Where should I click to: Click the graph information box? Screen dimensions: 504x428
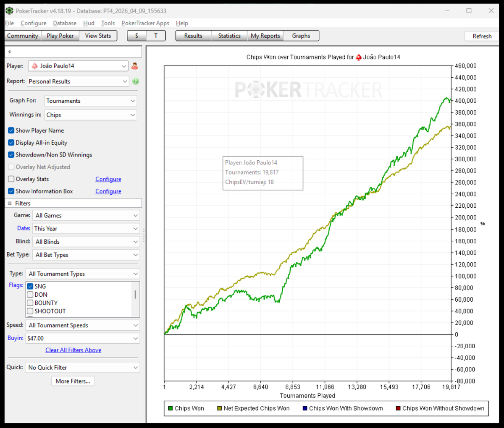click(263, 173)
